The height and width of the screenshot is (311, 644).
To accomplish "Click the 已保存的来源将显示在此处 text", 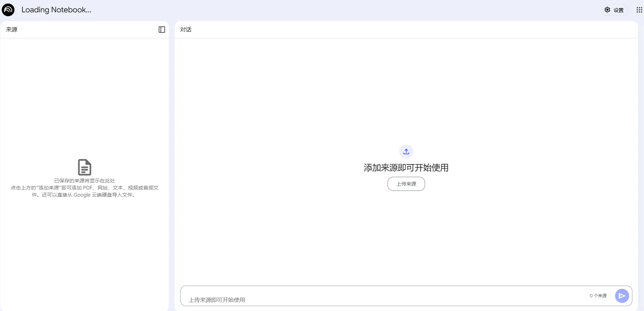I will click(x=85, y=181).
